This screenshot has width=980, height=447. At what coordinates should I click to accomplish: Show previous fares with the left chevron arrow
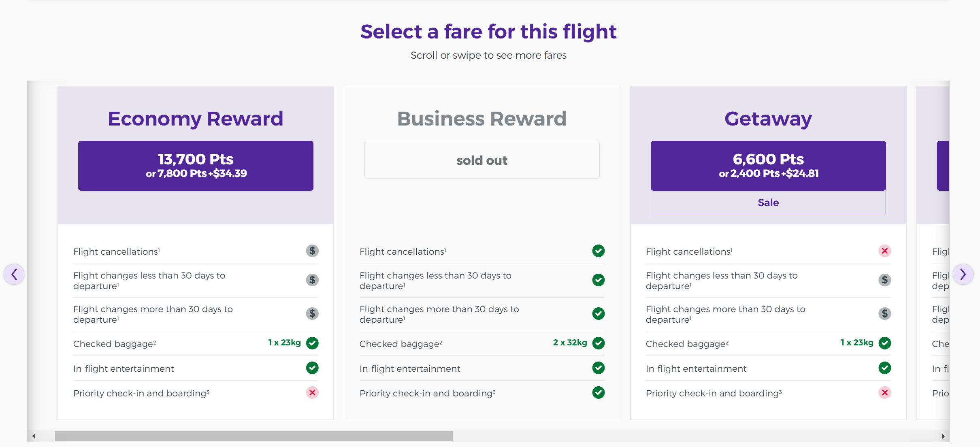[14, 274]
